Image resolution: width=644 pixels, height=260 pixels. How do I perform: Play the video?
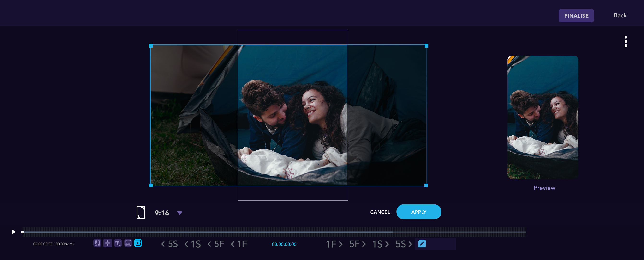13,232
